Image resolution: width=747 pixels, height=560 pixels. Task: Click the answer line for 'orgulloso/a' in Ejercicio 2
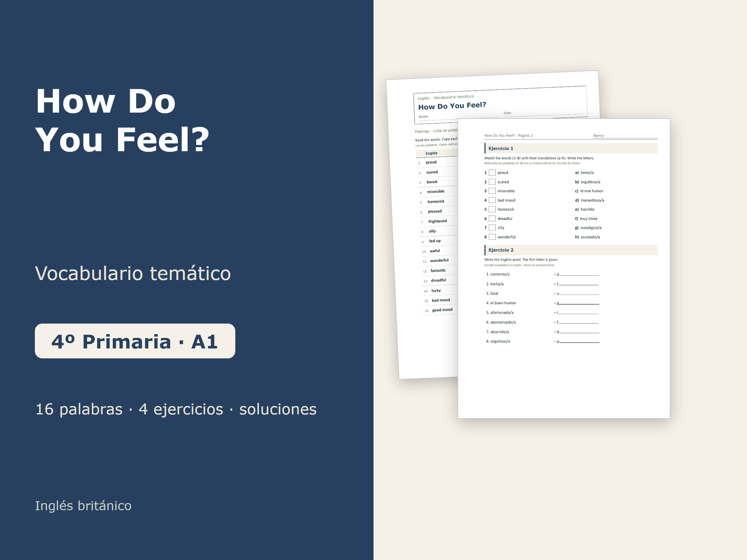coord(579,342)
